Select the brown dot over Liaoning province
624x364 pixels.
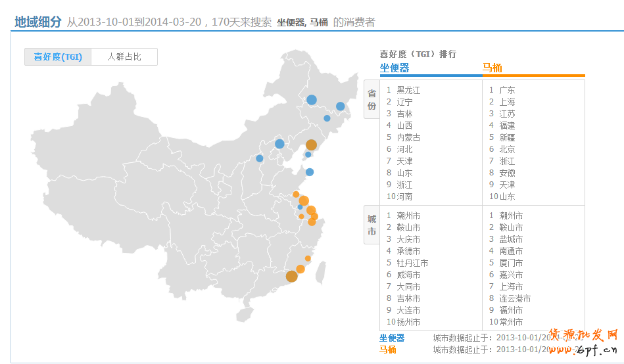point(311,145)
